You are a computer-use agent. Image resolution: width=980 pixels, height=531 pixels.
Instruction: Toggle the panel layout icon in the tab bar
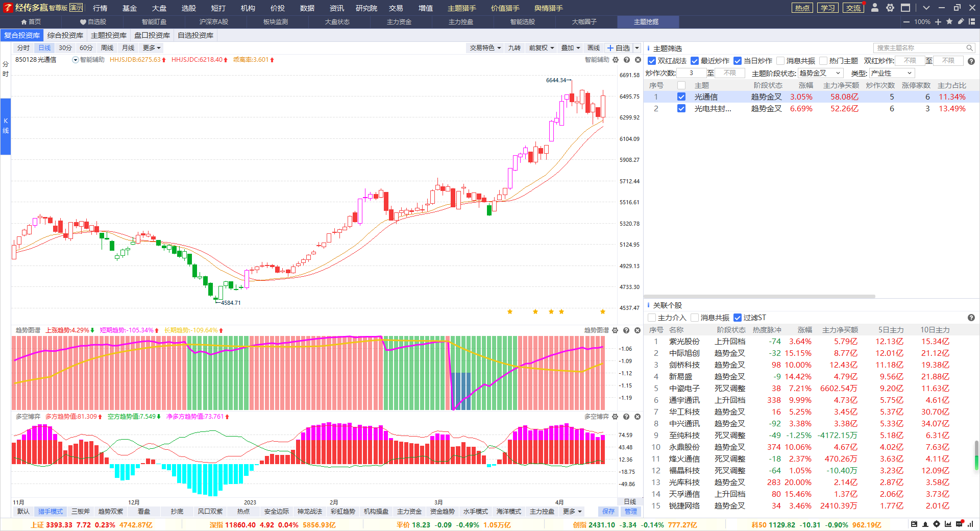972,21
